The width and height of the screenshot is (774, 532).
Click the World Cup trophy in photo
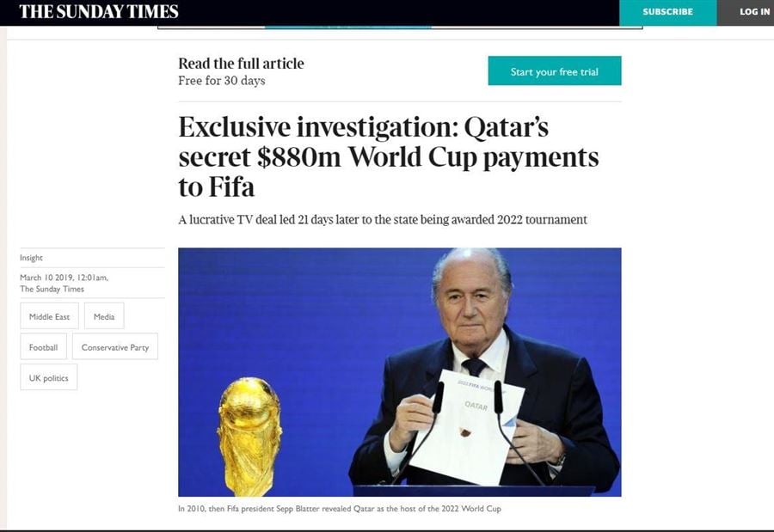pos(249,437)
